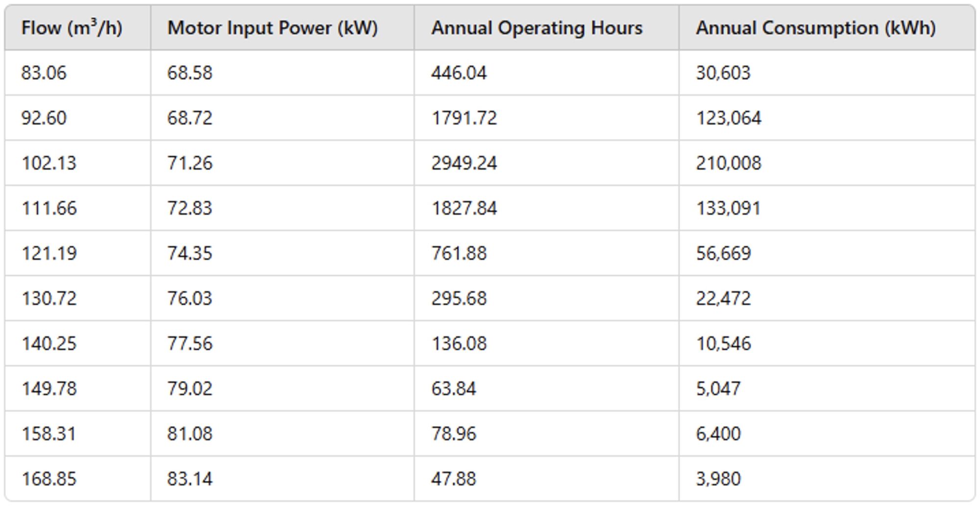Click motor power cell 71.26
The image size is (980, 508).
(190, 163)
